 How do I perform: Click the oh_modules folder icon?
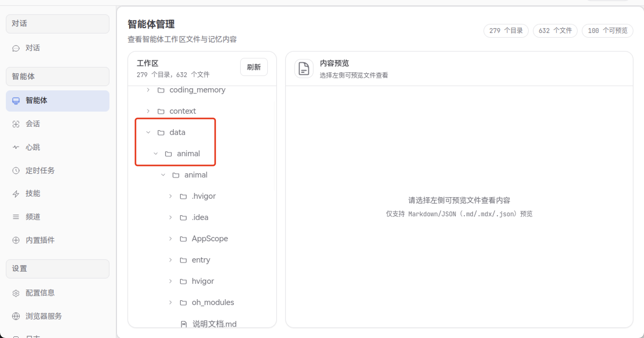coord(183,303)
